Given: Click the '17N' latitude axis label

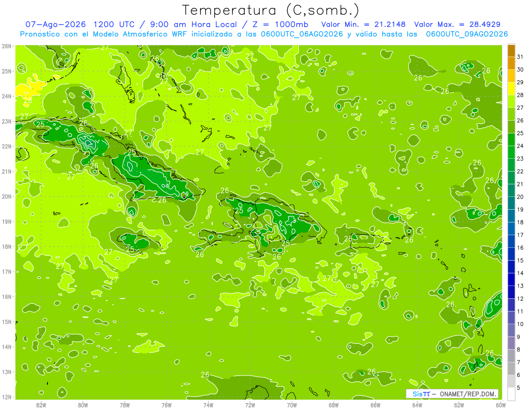Looking at the screenshot, I should (7, 271).
